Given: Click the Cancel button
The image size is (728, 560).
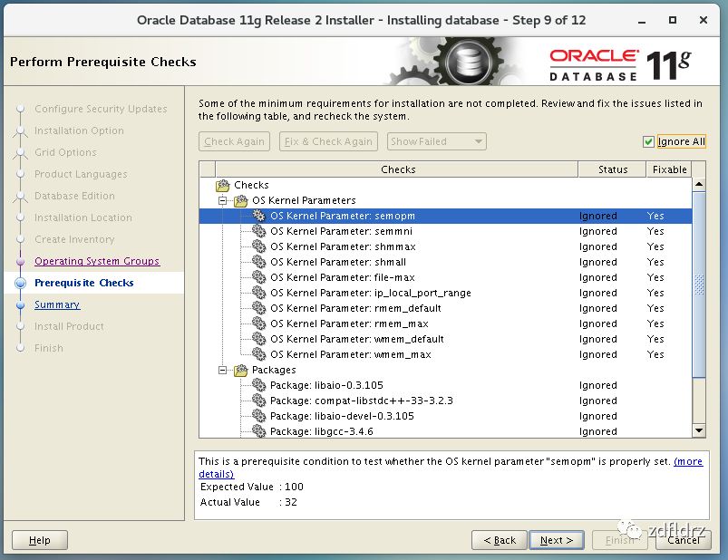Looking at the screenshot, I should [683, 540].
